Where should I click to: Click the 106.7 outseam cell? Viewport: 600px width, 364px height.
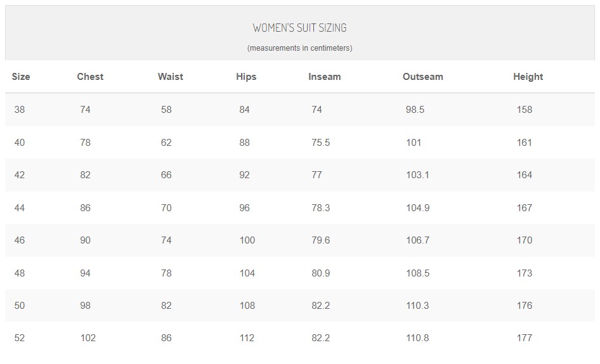click(417, 240)
